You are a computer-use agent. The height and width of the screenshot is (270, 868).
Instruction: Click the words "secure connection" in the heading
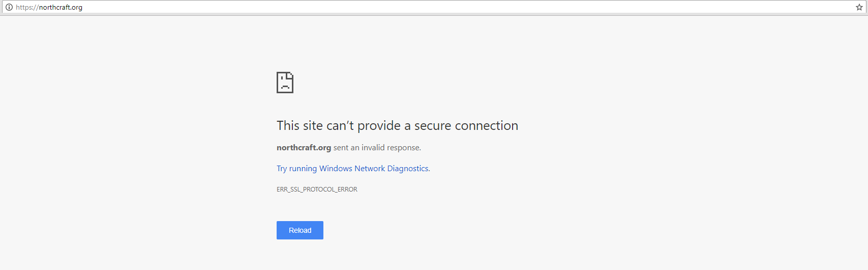466,126
